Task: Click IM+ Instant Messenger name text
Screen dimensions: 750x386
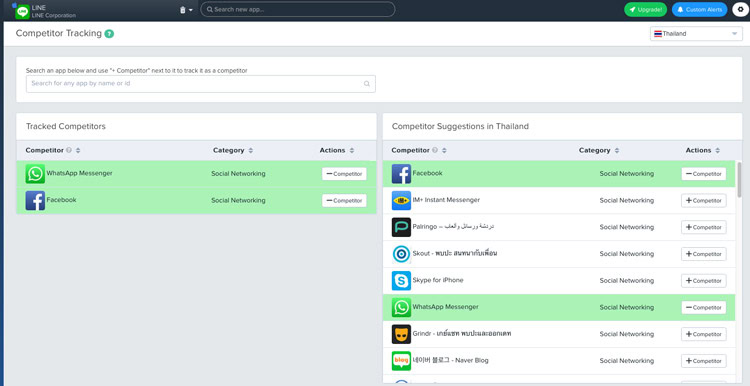Action: tap(446, 200)
